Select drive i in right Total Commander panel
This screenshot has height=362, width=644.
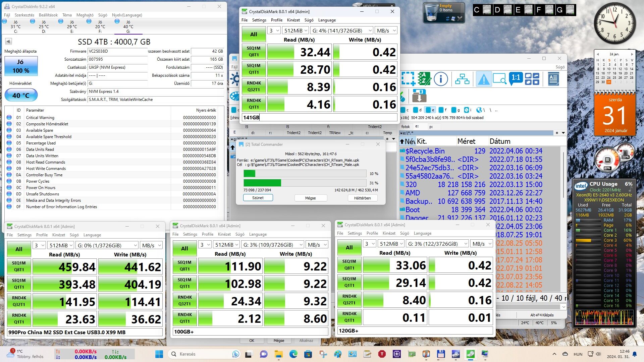click(468, 110)
